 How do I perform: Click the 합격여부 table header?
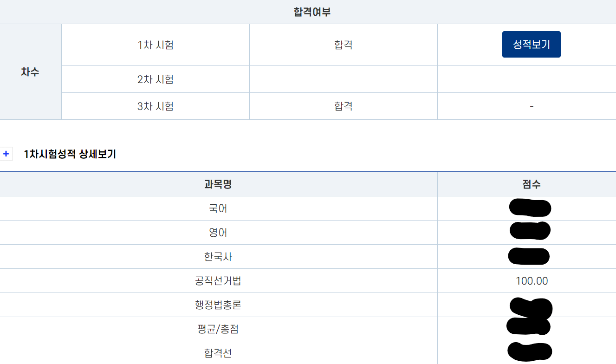click(312, 12)
